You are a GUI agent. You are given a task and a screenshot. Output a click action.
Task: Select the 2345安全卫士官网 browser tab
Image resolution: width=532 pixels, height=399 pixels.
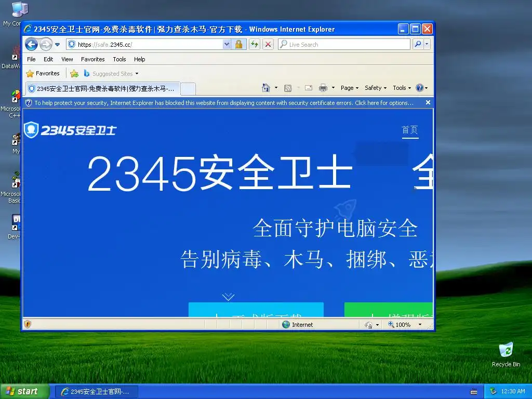coord(102,88)
